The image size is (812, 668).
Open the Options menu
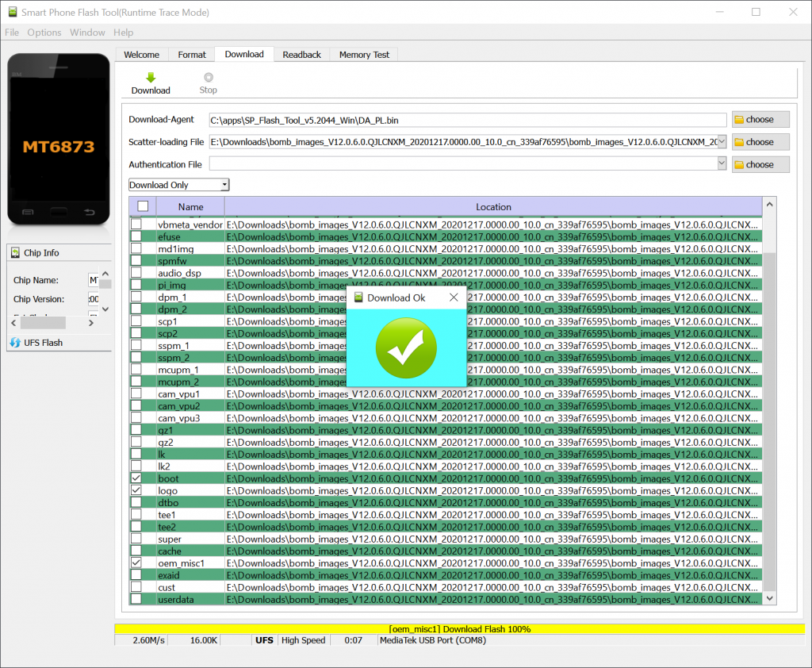point(44,33)
